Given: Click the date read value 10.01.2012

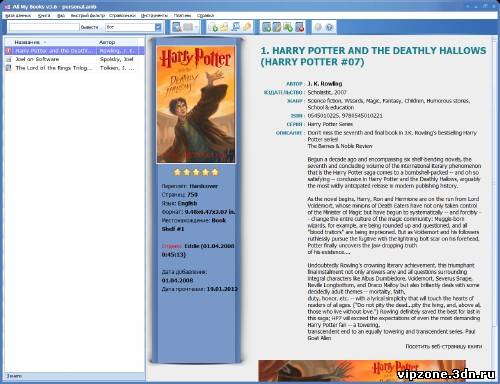Looking at the screenshot, I should click(x=222, y=289).
